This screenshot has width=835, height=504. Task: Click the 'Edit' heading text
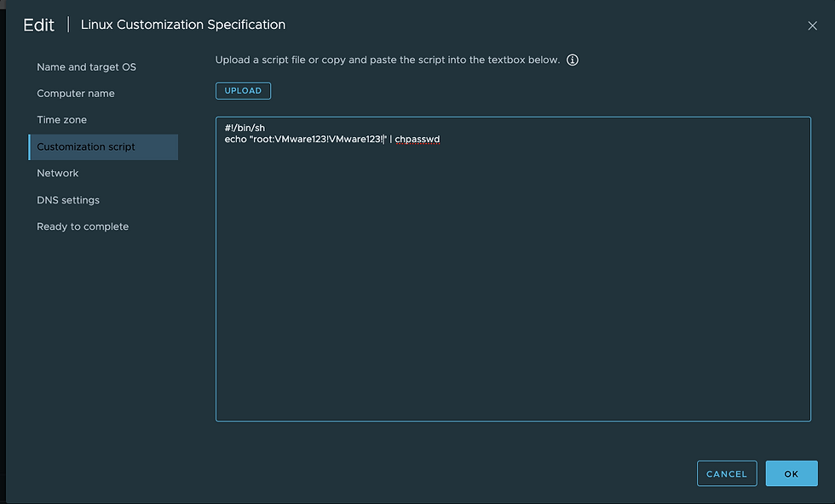[39, 25]
